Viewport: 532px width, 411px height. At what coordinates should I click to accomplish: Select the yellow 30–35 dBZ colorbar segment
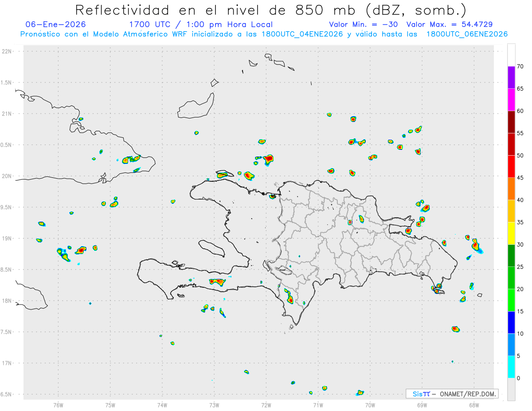click(x=511, y=233)
